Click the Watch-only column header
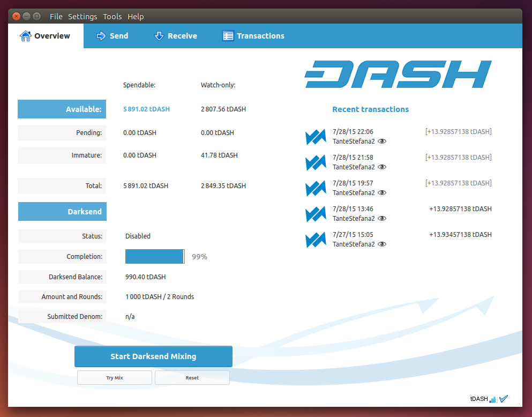The image size is (532, 417). [218, 85]
